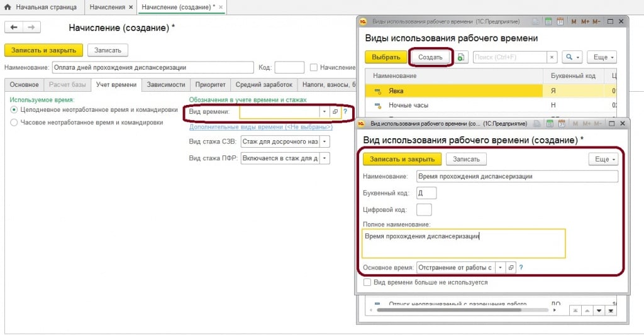The image size is (644, 335).
Task: Open the Средний заработок tab
Action: tap(264, 84)
